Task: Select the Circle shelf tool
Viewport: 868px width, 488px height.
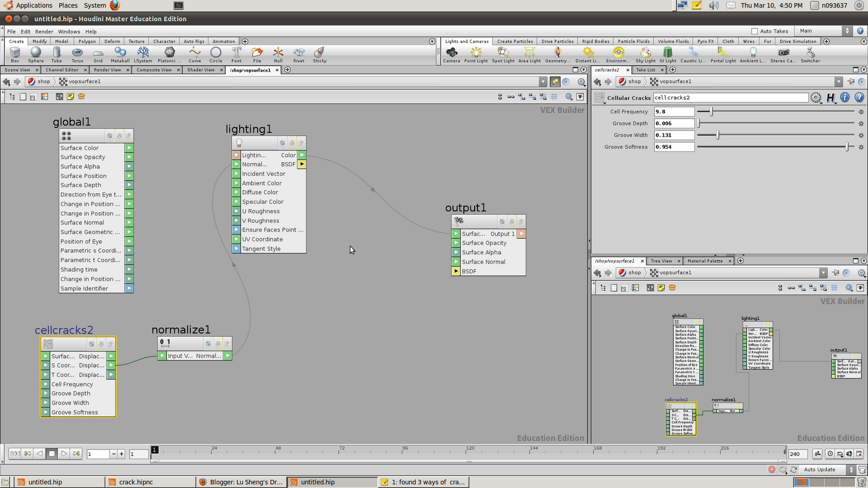Action: [x=216, y=54]
